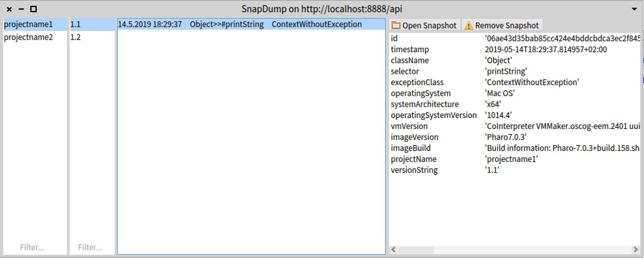Click the folder icon on Open Snapshot
The image size is (644, 258).
[396, 25]
